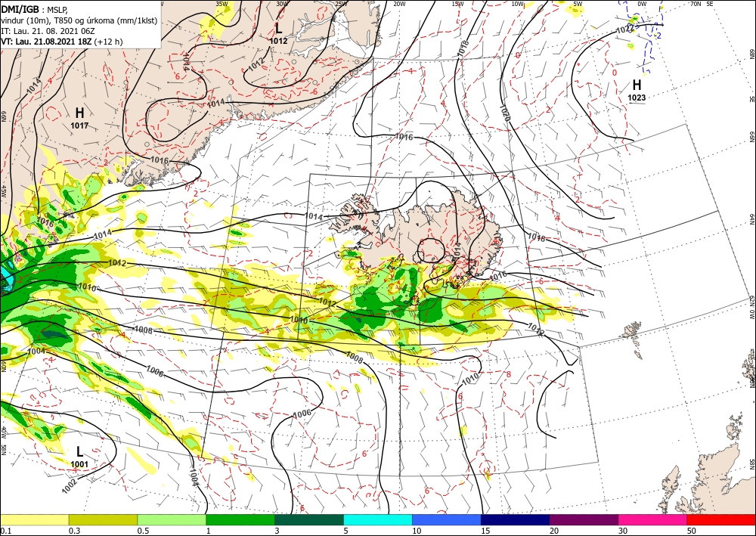Click the legend value '15'
Viewport: 756px width, 536px height.
[485, 531]
